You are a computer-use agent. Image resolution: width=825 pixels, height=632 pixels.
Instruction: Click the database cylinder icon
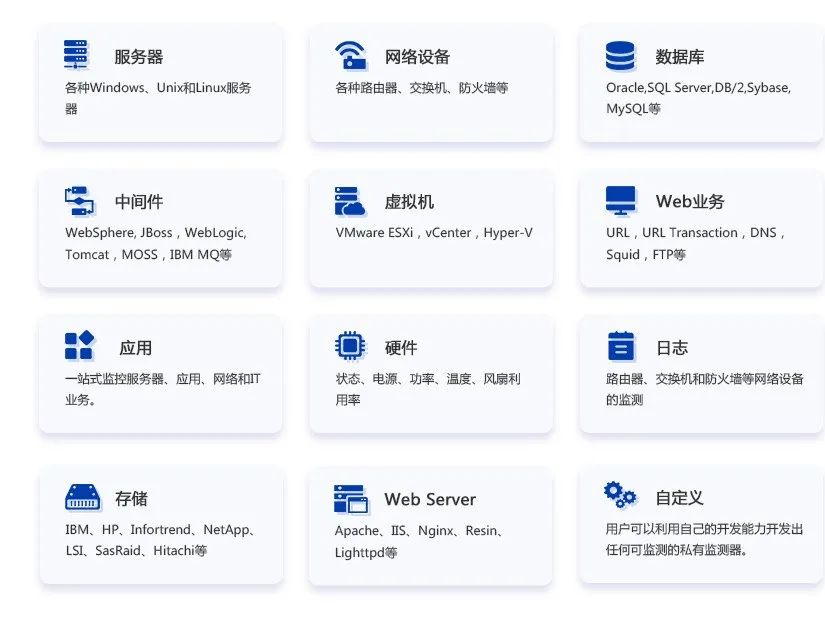pos(620,56)
